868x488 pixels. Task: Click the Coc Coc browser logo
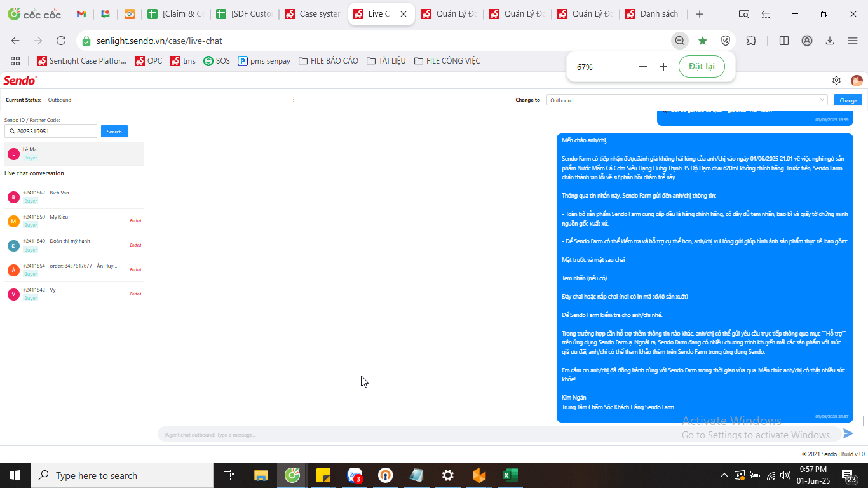pyautogui.click(x=34, y=14)
